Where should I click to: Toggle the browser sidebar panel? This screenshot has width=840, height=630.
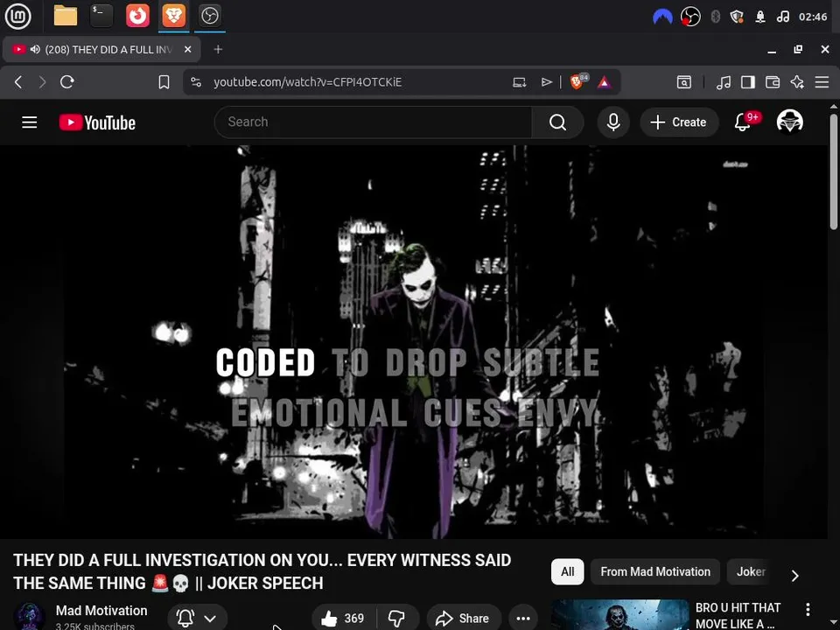(x=748, y=82)
